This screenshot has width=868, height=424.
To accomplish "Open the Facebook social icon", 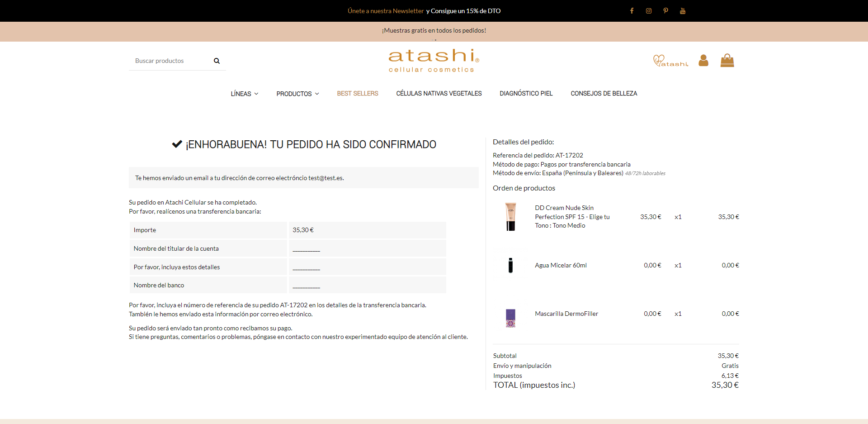I will [632, 11].
